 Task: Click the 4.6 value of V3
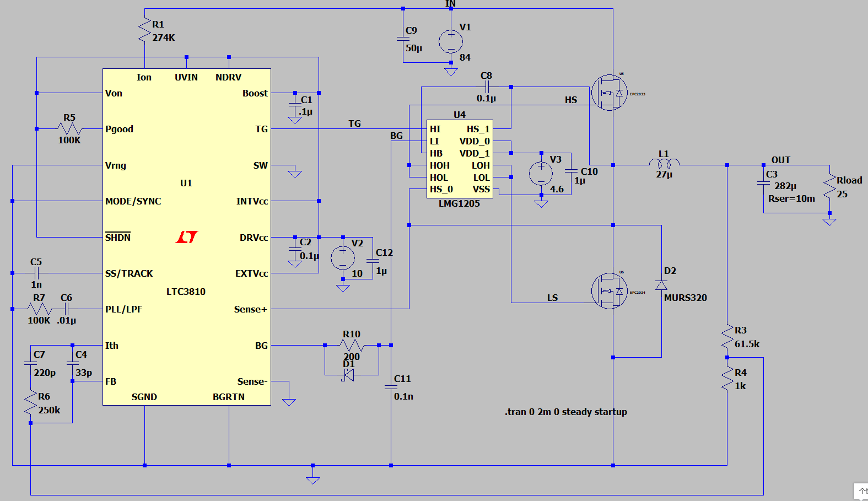click(557, 189)
